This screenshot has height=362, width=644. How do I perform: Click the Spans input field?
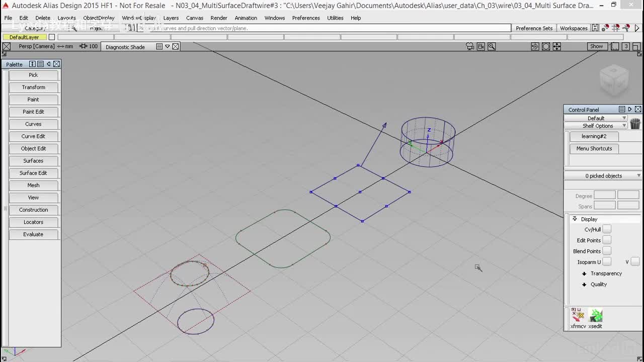point(605,206)
